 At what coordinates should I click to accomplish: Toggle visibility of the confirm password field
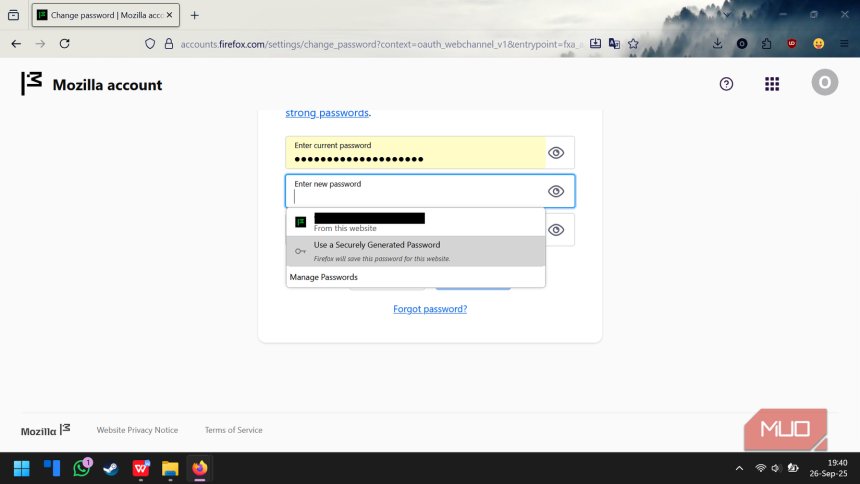pyautogui.click(x=556, y=230)
